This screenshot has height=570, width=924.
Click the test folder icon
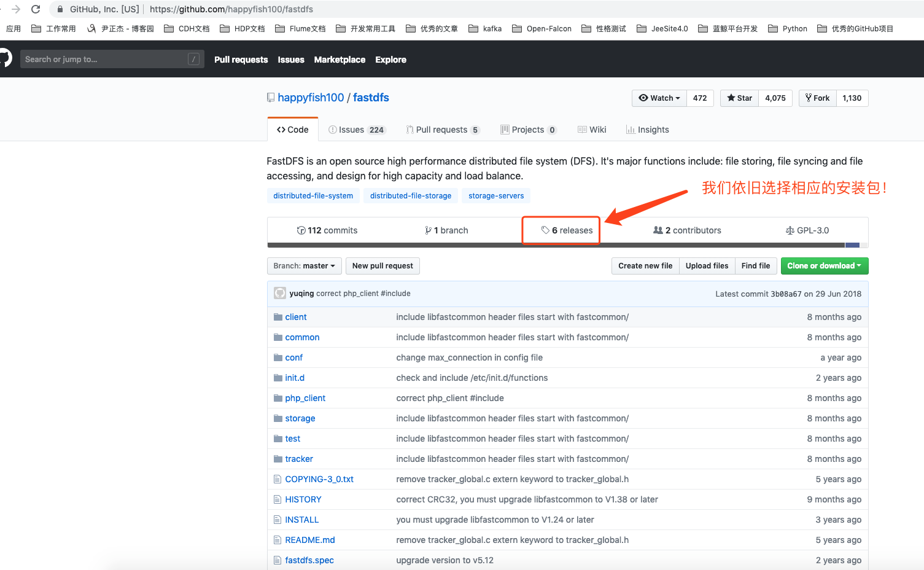(x=278, y=439)
